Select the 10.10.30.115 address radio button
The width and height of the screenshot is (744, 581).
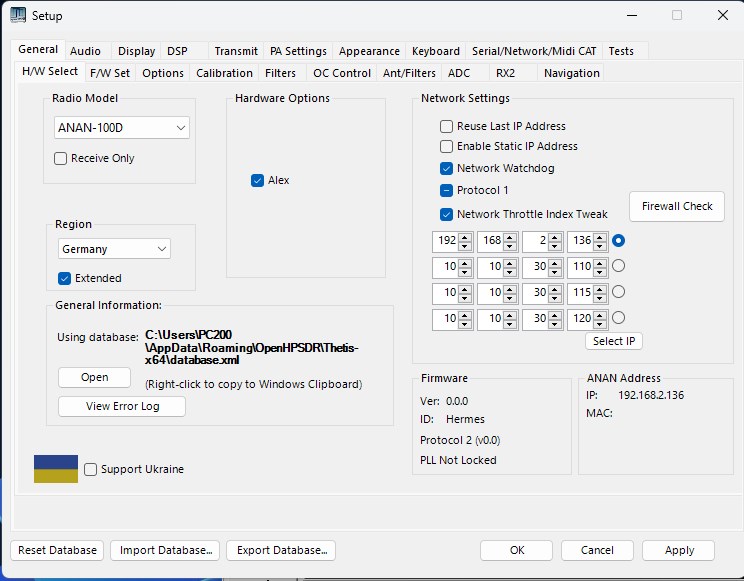click(618, 291)
